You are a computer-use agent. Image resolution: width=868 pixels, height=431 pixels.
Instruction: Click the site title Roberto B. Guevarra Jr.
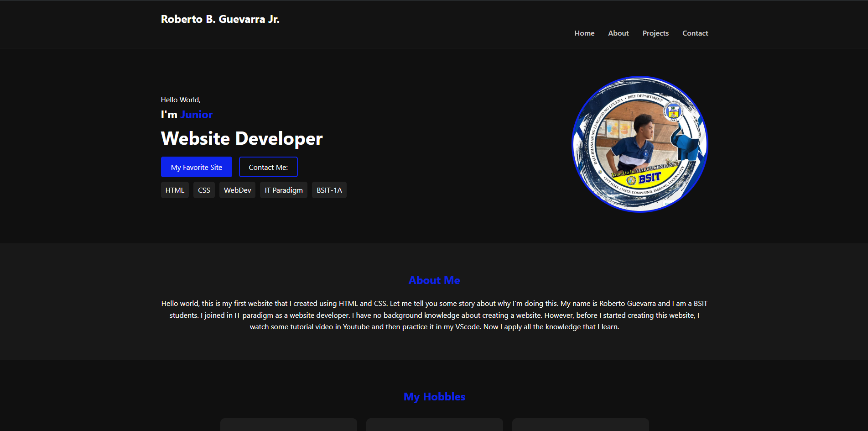click(220, 19)
